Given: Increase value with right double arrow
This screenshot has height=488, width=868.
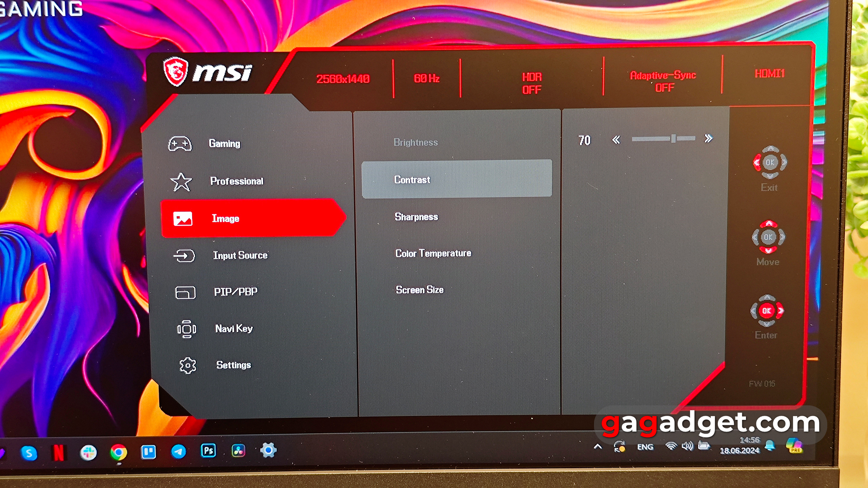Looking at the screenshot, I should (708, 138).
